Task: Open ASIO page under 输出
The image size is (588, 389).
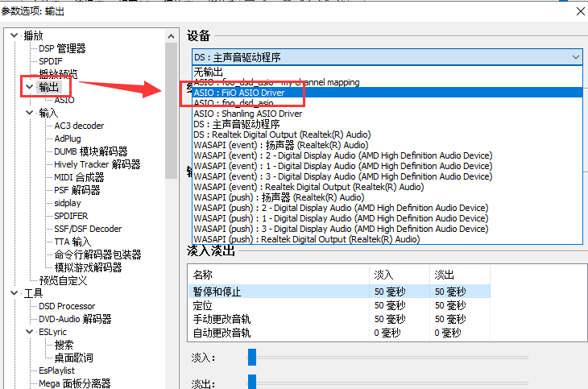Action: (x=64, y=100)
